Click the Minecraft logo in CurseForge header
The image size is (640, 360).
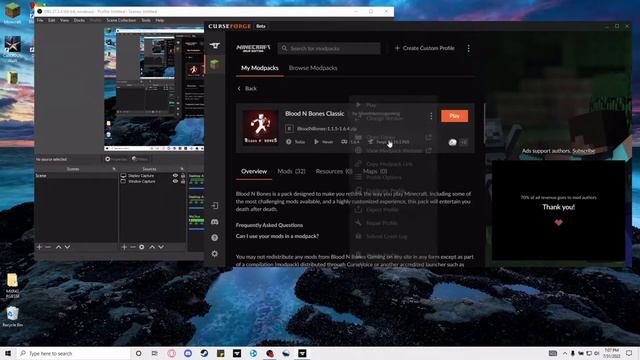[x=253, y=48]
